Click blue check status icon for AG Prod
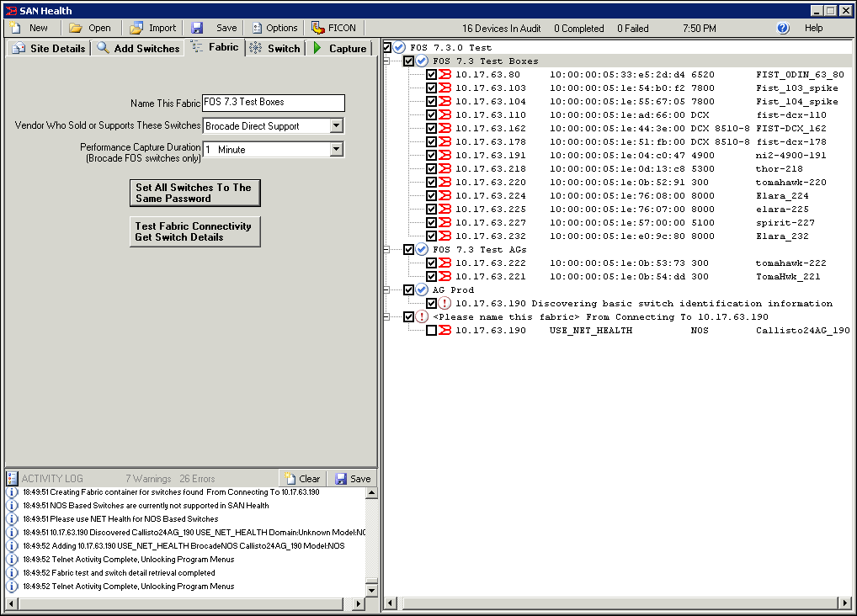 (422, 289)
